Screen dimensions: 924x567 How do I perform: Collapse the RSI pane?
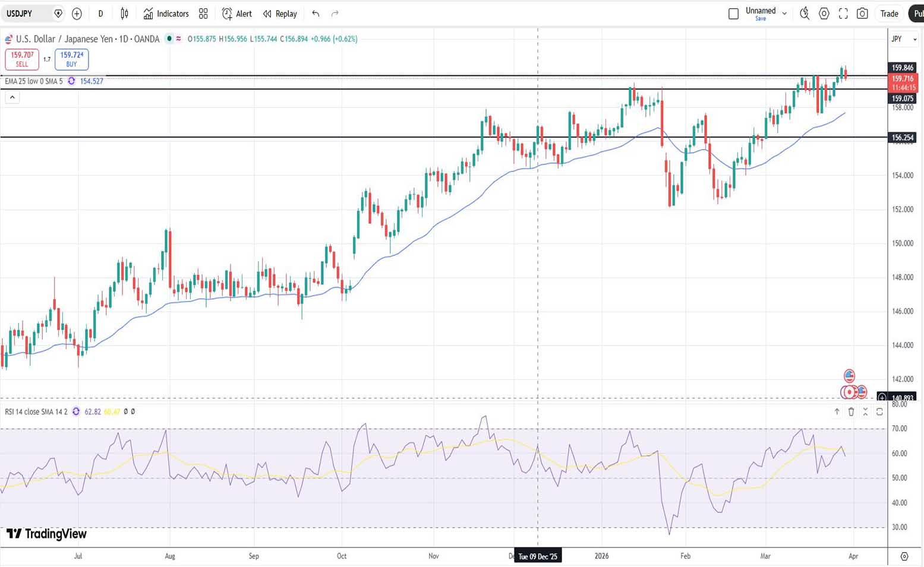pos(865,411)
